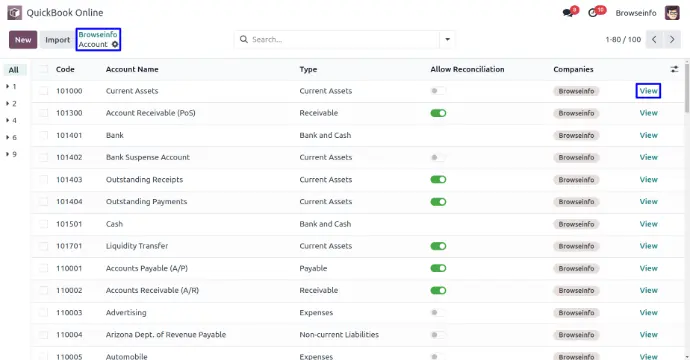Screen dimensions: 690x360
Task: Click View for Cash 101501
Action: click(648, 224)
